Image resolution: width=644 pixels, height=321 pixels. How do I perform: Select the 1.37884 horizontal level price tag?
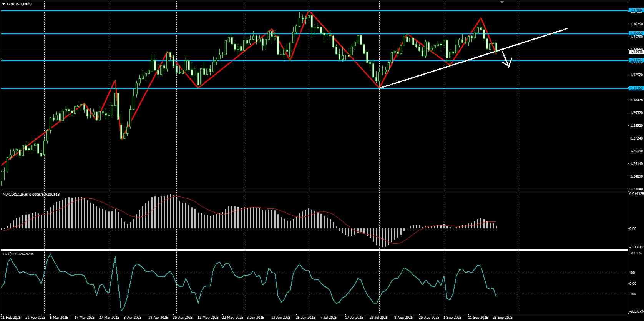pyautogui.click(x=636, y=10)
